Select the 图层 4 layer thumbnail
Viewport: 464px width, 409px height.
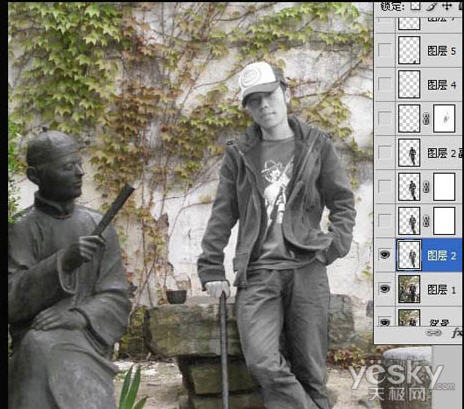tap(409, 84)
